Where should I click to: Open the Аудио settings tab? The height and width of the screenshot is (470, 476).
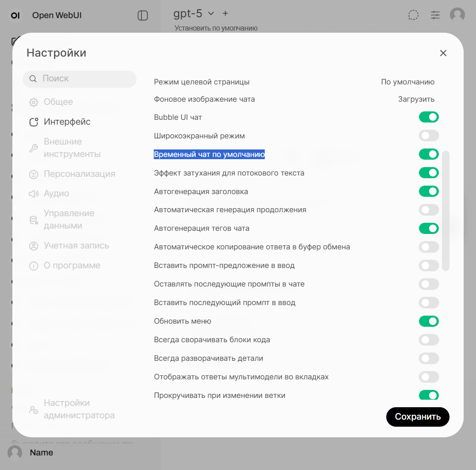(x=49, y=194)
